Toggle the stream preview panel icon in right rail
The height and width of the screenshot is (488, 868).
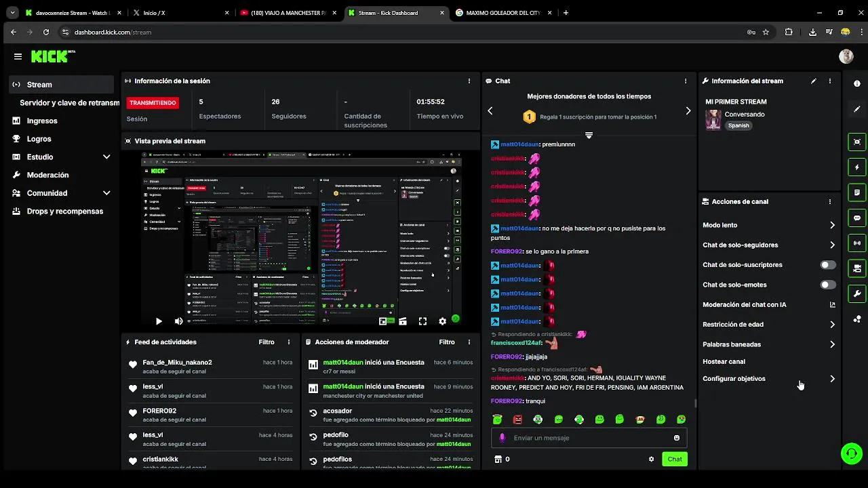tap(857, 142)
